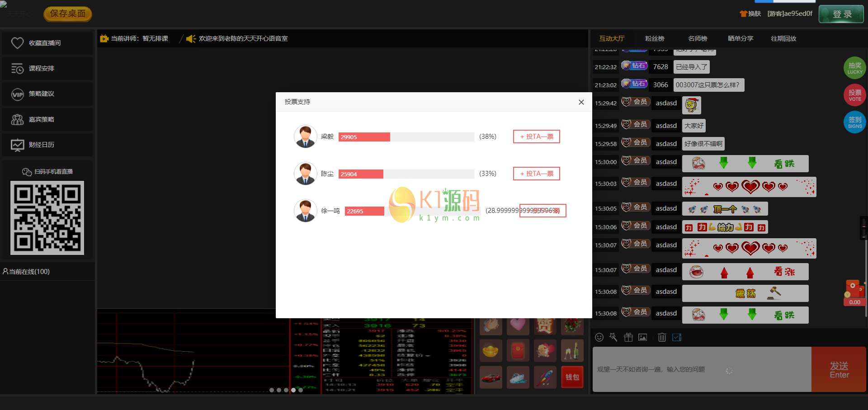Open the 往期回放 tab
The width and height of the screenshot is (868, 410).
tap(783, 38)
